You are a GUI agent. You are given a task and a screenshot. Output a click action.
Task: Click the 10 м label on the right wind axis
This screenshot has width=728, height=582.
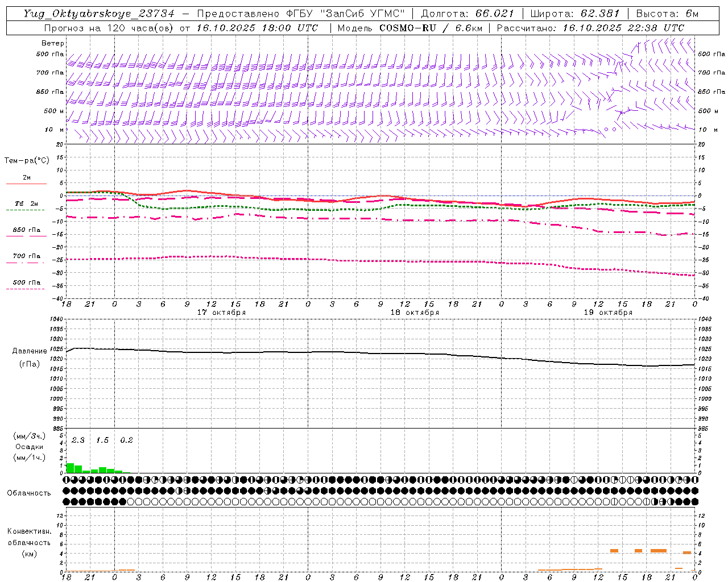coord(708,130)
